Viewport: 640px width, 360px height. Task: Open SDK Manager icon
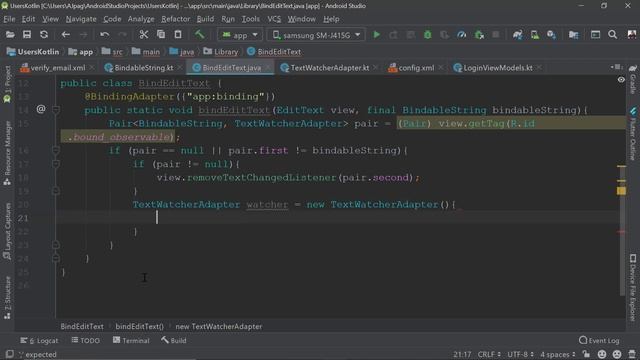pos(551,35)
